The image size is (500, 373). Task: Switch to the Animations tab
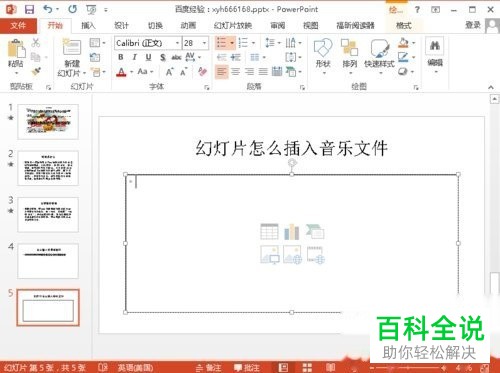pos(188,25)
